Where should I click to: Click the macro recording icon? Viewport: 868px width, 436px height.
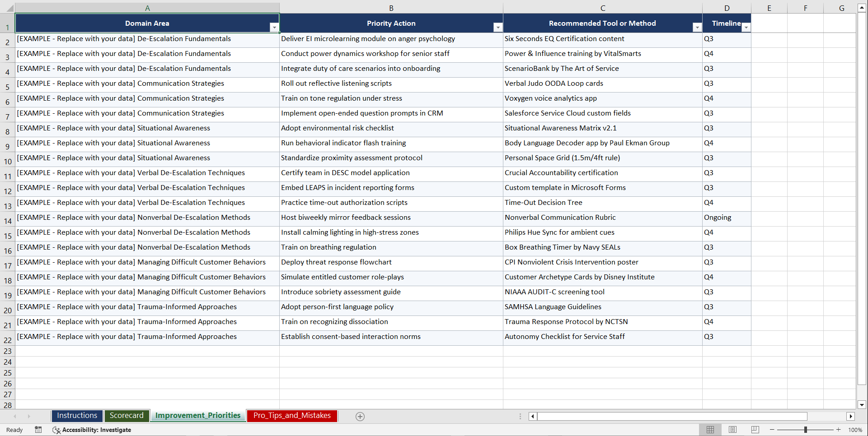pyautogui.click(x=38, y=430)
